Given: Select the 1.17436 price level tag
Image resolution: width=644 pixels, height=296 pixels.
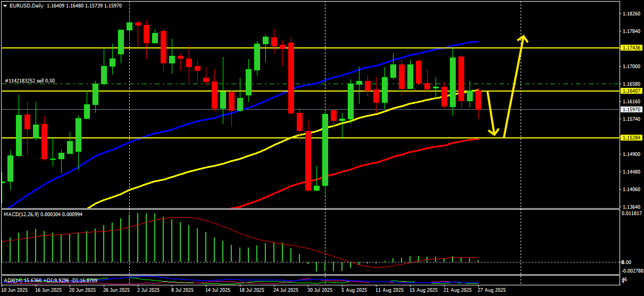Looking at the screenshot, I should (631, 48).
